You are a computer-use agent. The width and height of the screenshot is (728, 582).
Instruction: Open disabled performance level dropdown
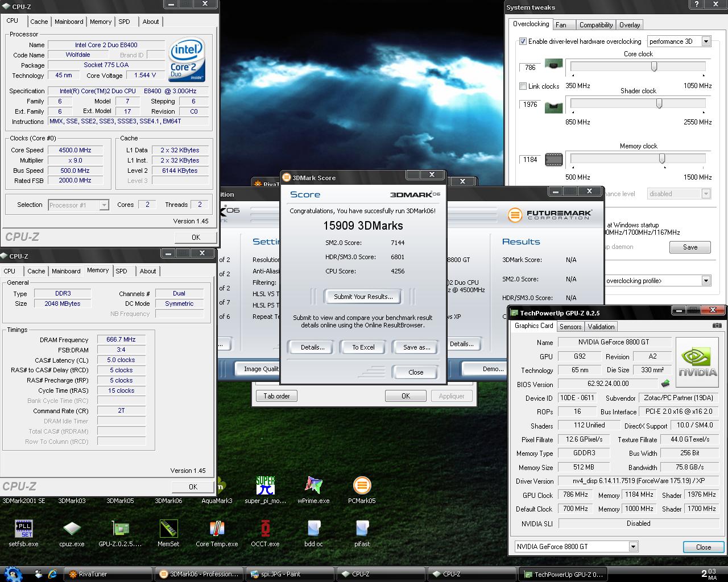(706, 194)
